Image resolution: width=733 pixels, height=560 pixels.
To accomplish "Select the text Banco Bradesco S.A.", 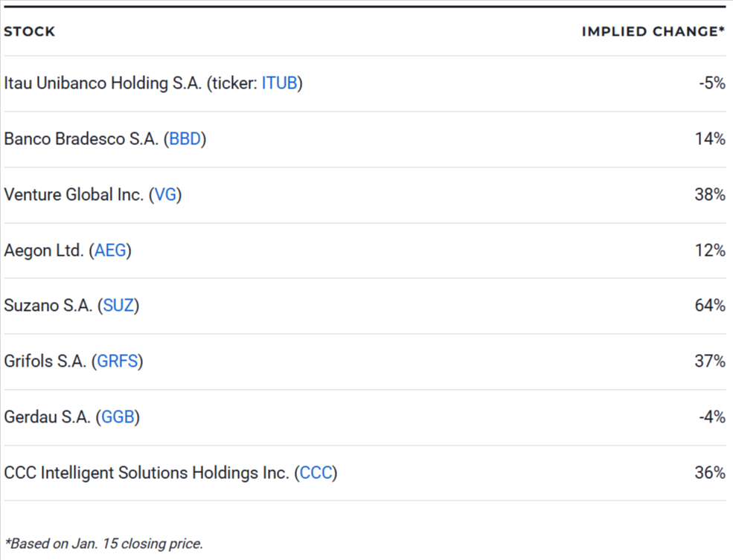I will coord(81,139).
